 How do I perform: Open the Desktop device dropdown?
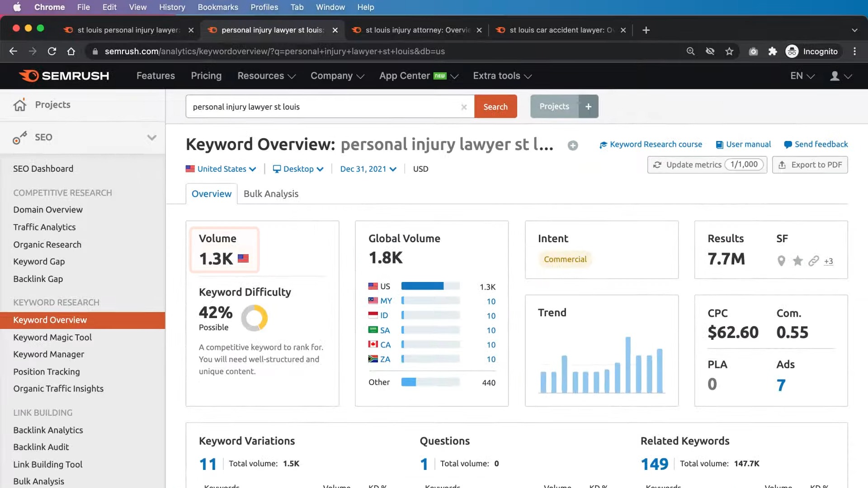coord(298,169)
